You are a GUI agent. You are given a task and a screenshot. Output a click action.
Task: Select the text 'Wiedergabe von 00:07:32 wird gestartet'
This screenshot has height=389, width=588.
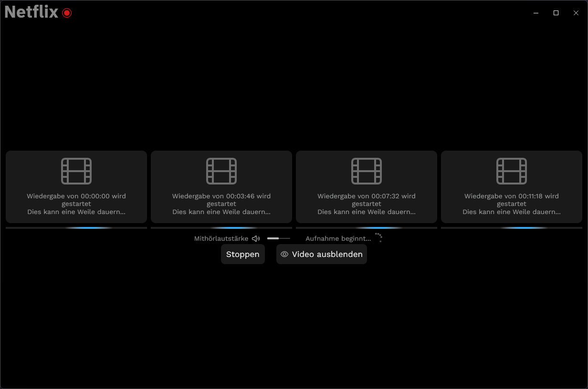367,200
